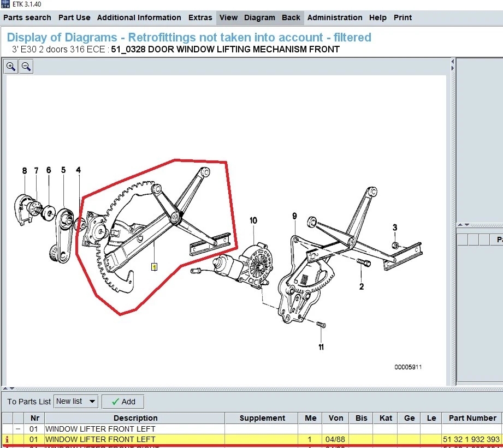Open the Part Use menu
This screenshot has height=448, width=503.
coord(74,17)
